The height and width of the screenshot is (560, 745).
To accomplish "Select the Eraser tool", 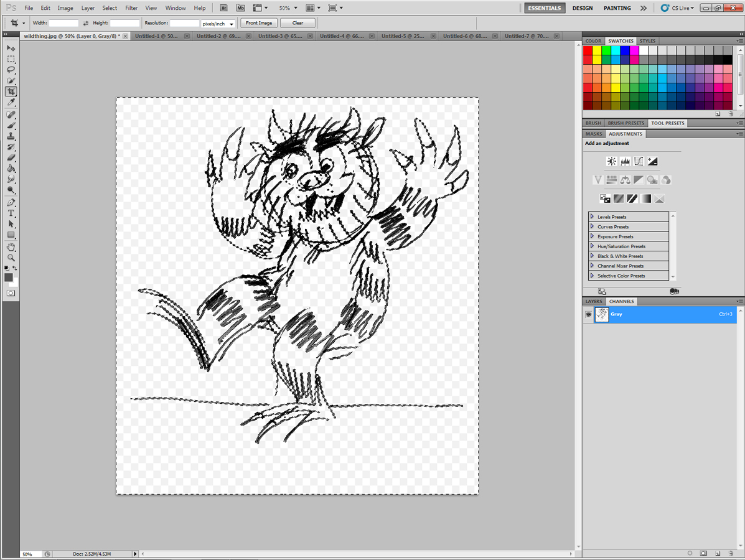I will coord(11,157).
